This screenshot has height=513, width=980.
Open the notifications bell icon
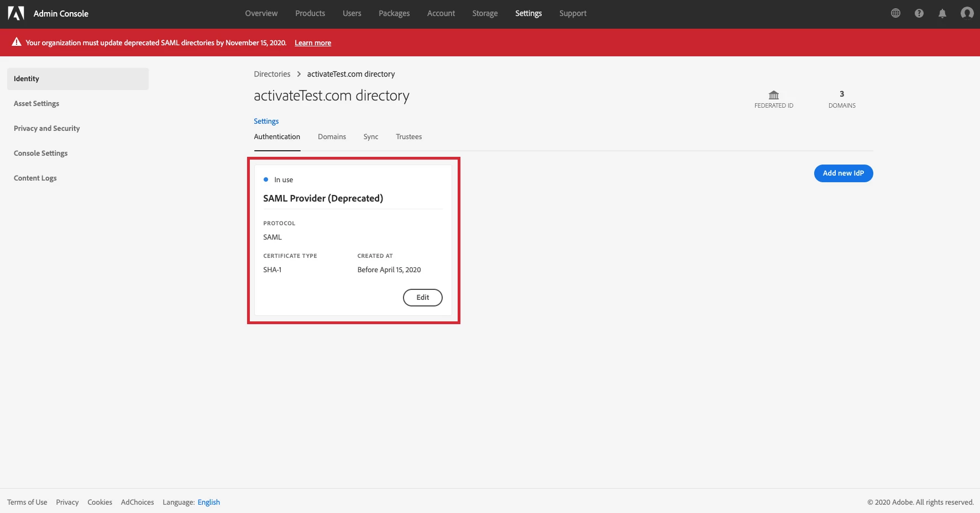[x=942, y=13]
